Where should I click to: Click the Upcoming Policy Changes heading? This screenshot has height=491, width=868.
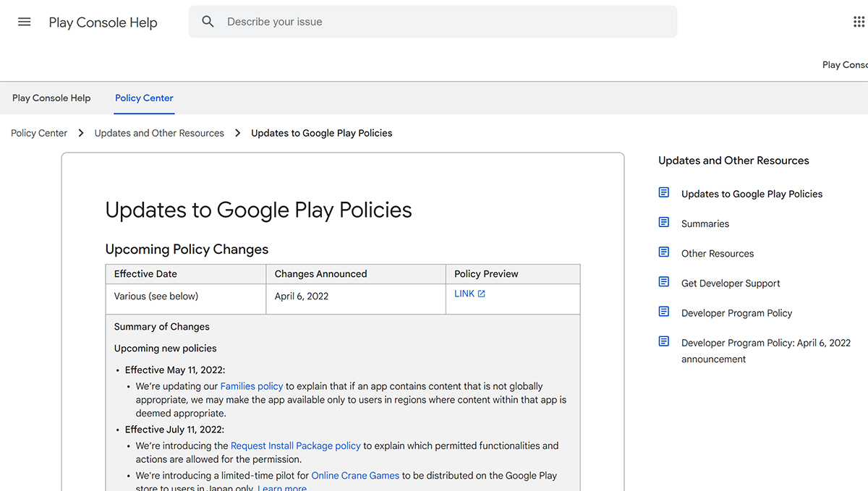tap(187, 249)
